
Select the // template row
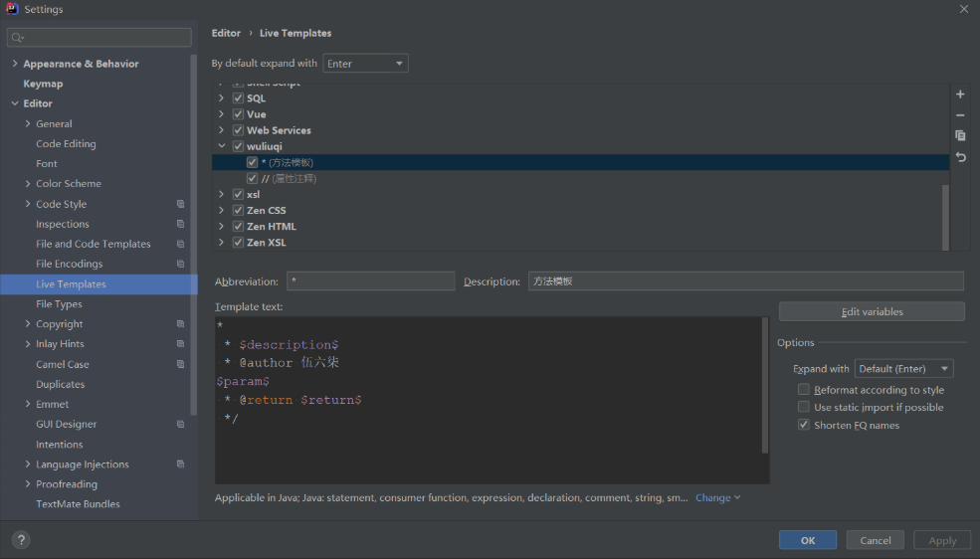[581, 179]
